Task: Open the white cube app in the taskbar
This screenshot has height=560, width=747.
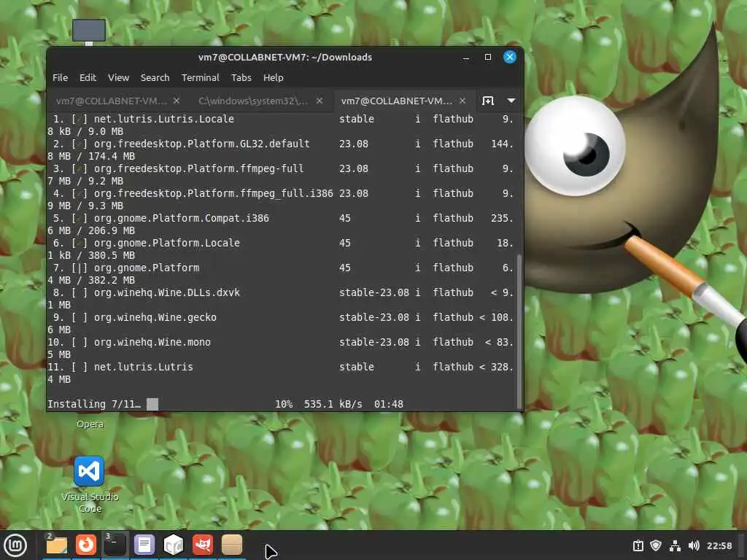Action: pos(174,545)
